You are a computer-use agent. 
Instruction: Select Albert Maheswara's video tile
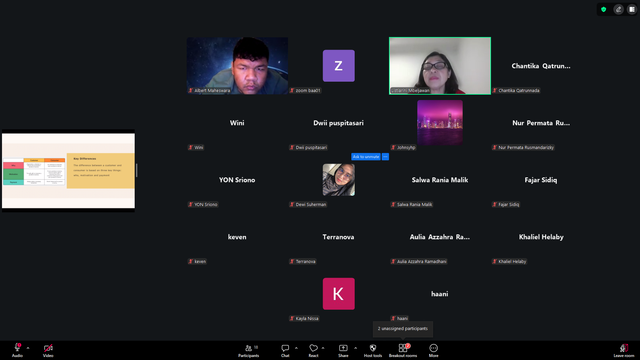pyautogui.click(x=238, y=66)
